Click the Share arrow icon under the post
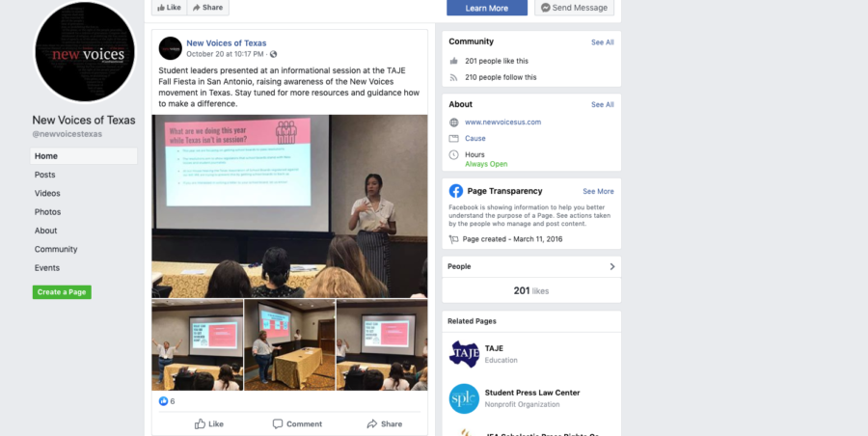Image resolution: width=868 pixels, height=436 pixels. 372,423
